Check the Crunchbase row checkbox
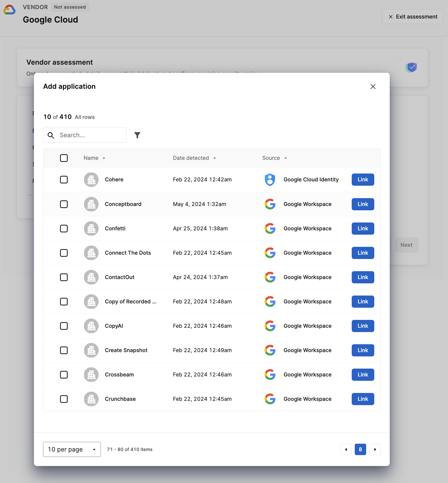Image resolution: width=448 pixels, height=483 pixels. click(x=64, y=399)
